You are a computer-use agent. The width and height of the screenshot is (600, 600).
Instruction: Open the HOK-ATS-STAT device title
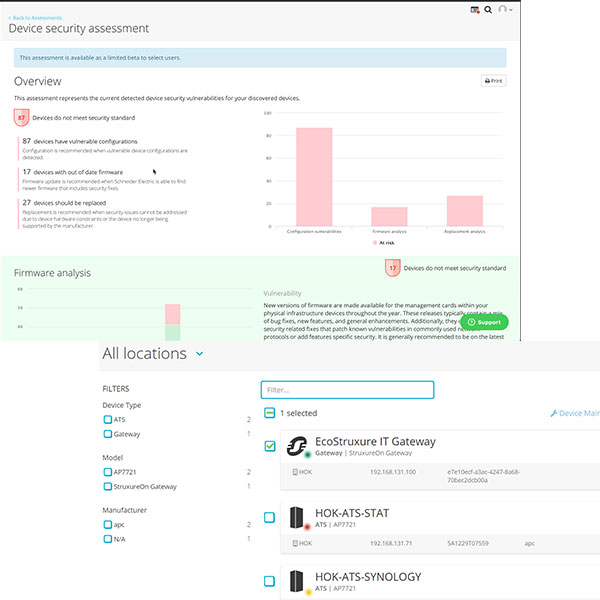point(352,513)
